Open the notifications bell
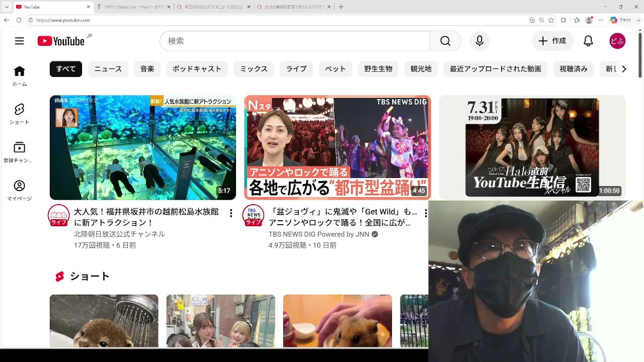 click(x=588, y=41)
